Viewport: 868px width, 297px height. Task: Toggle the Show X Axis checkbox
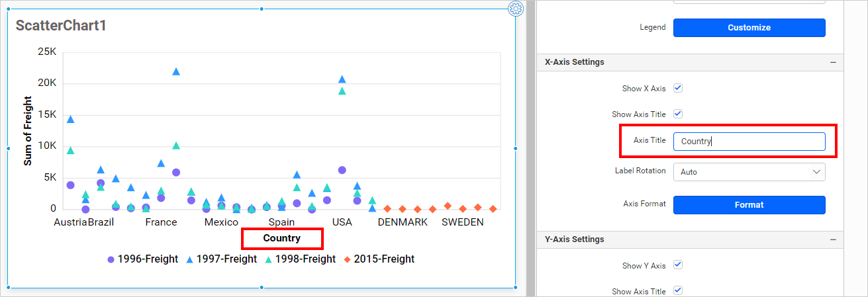pyautogui.click(x=678, y=88)
